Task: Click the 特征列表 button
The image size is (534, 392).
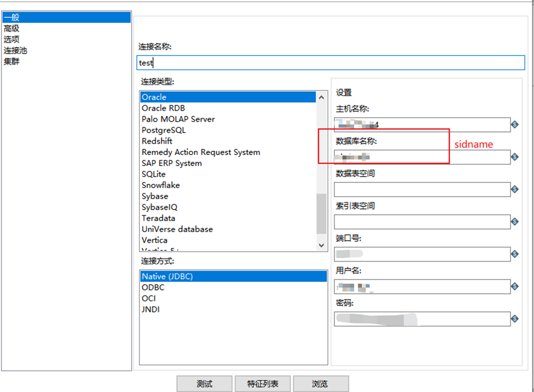Action: coord(263,384)
